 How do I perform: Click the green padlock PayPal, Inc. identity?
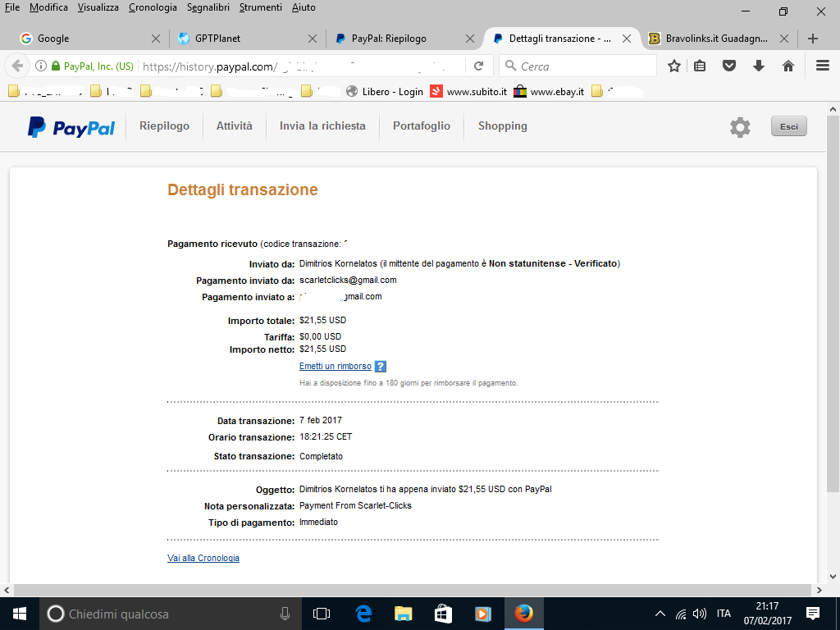coord(92,66)
